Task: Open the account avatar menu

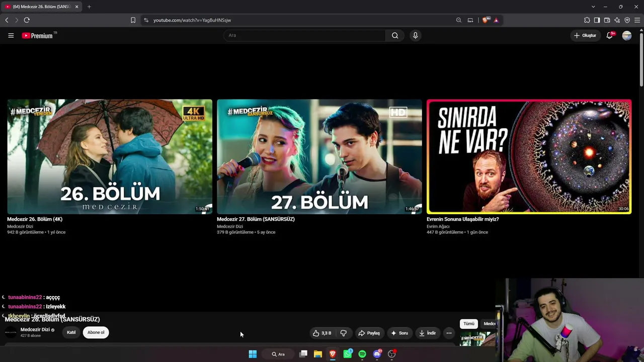Action: pos(626,35)
